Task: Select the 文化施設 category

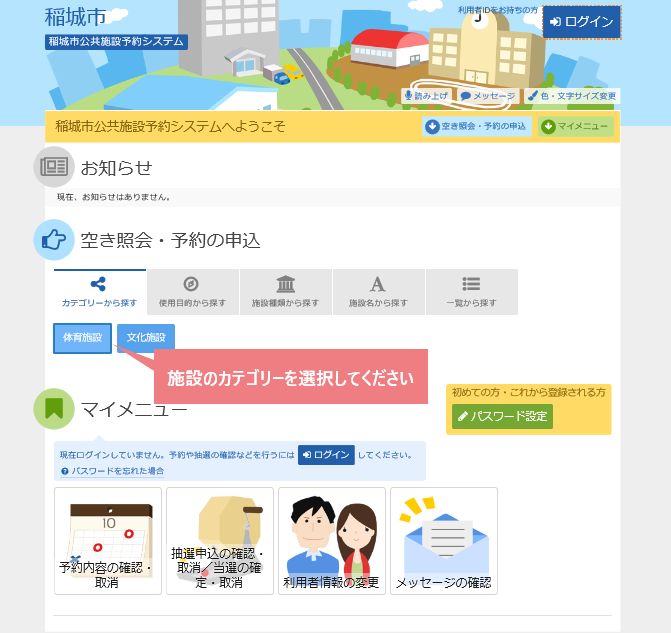Action: point(146,337)
